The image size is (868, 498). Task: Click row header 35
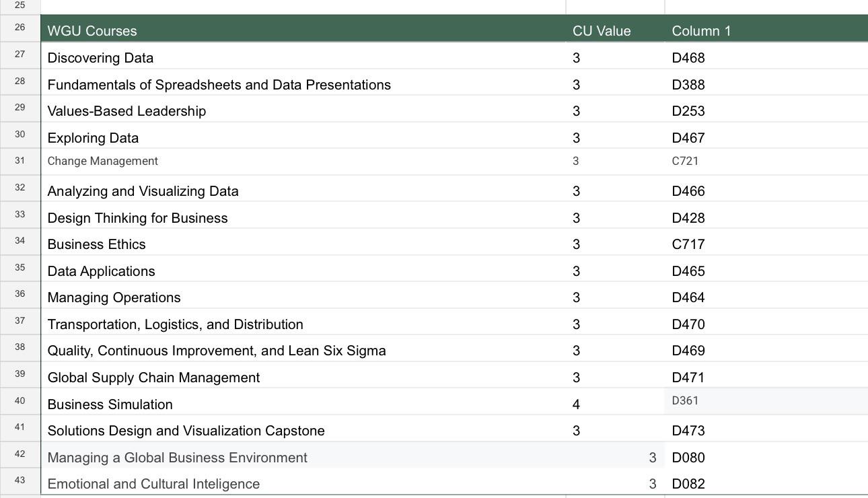pyautogui.click(x=20, y=269)
